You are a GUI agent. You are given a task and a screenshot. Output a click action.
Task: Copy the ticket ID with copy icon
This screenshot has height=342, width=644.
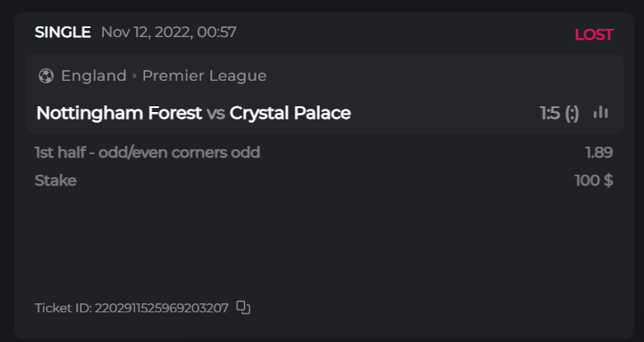coord(243,307)
